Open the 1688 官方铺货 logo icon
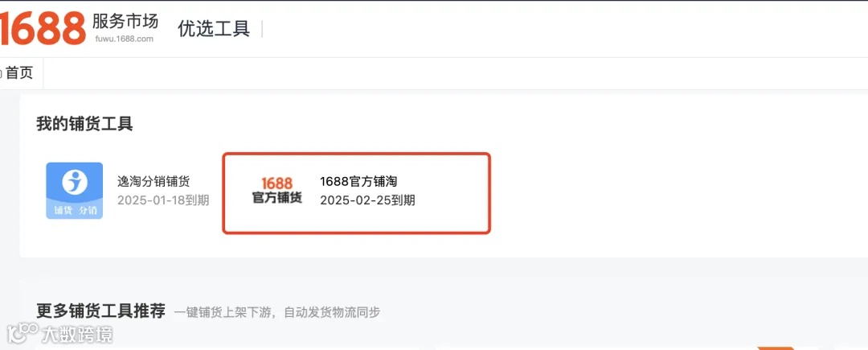Viewport: 868px width, 350px height. click(x=277, y=191)
